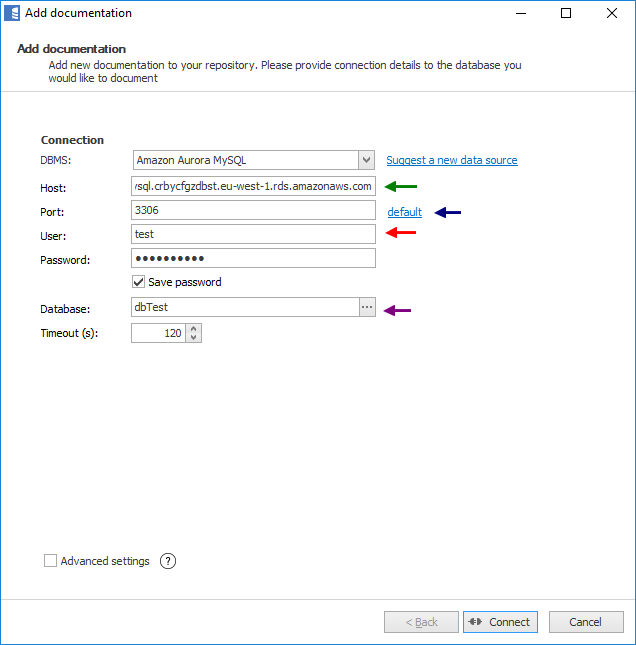Enable the Advanced settings checkbox
636x645 pixels.
click(x=50, y=561)
